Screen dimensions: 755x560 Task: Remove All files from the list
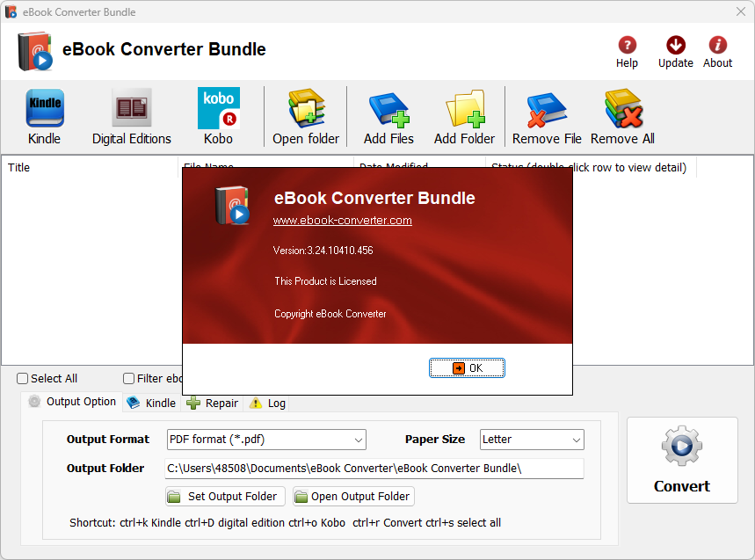622,117
